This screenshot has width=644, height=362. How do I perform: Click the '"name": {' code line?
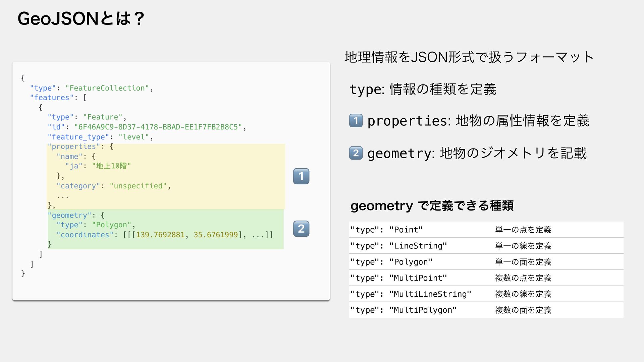pyautogui.click(x=76, y=156)
